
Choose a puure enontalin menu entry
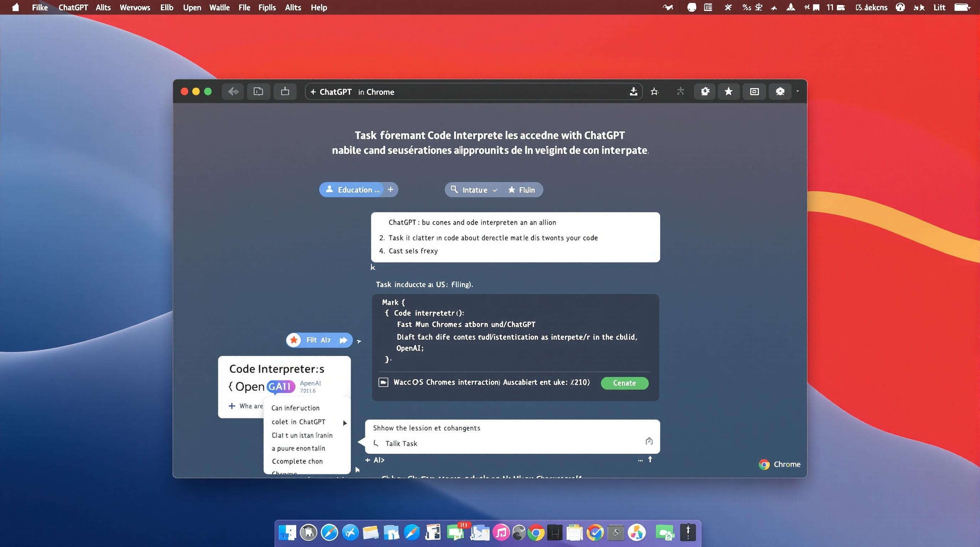click(298, 448)
